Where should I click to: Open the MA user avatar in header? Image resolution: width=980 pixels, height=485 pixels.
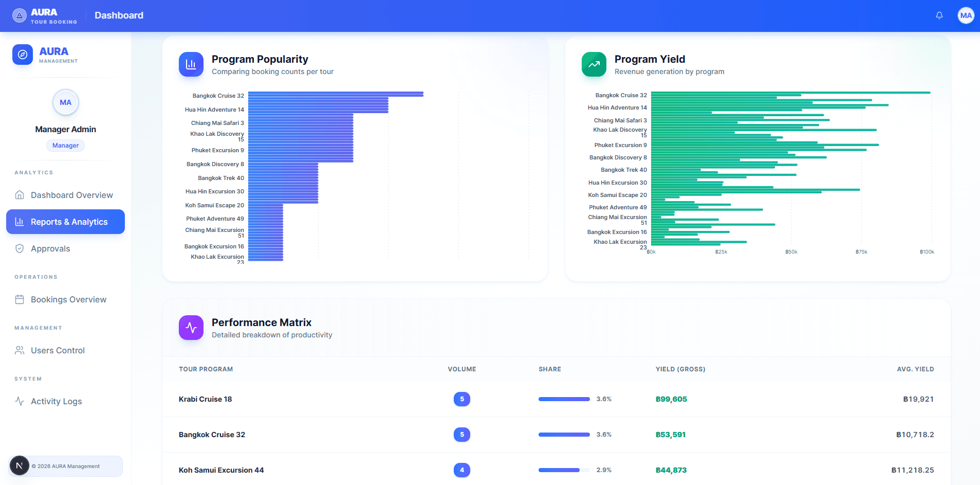point(966,15)
